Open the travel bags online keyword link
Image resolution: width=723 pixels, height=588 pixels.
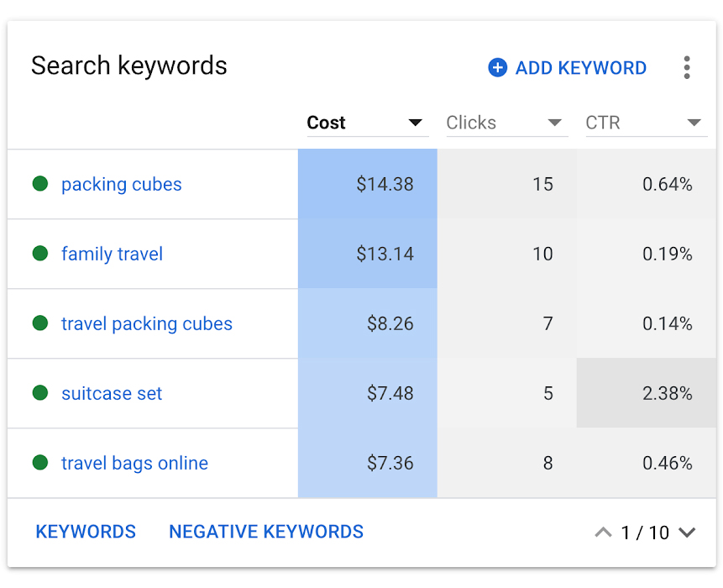134,463
